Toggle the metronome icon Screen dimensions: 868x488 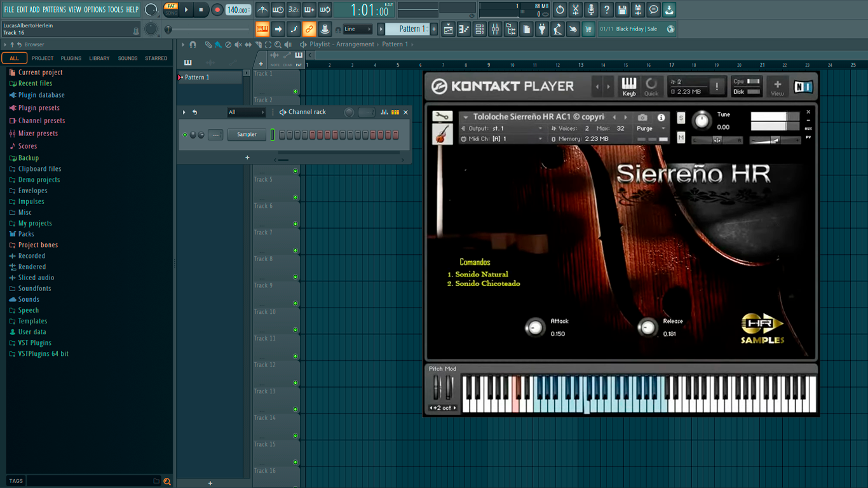click(x=262, y=10)
